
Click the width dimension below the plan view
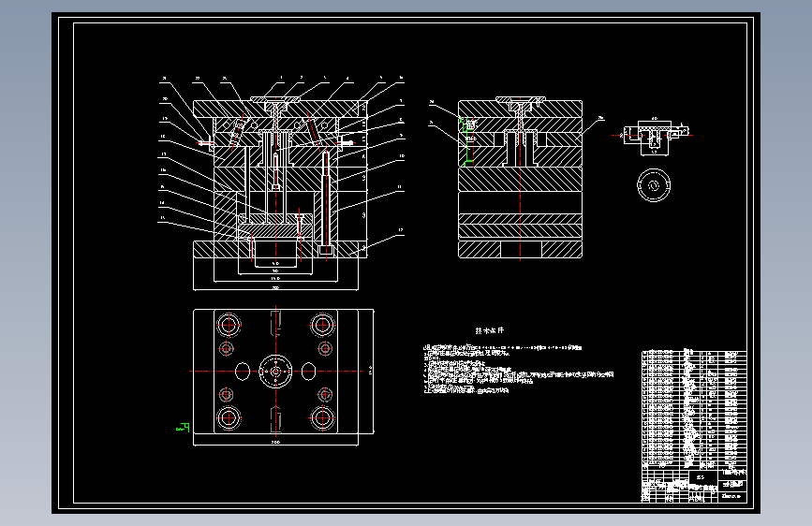[275, 443]
